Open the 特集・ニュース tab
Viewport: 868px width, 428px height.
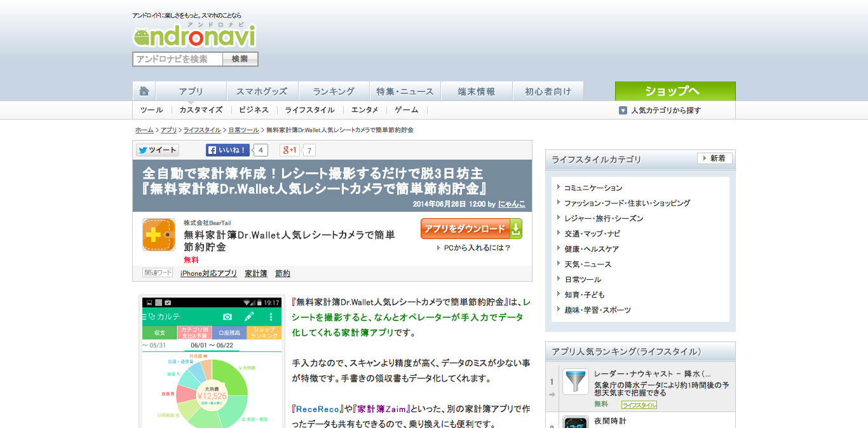point(405,91)
